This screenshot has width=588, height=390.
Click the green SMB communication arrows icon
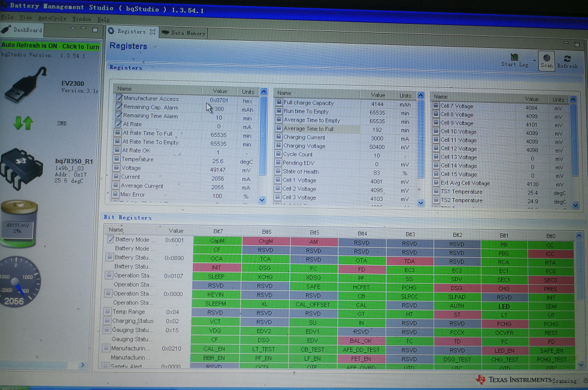(23, 123)
